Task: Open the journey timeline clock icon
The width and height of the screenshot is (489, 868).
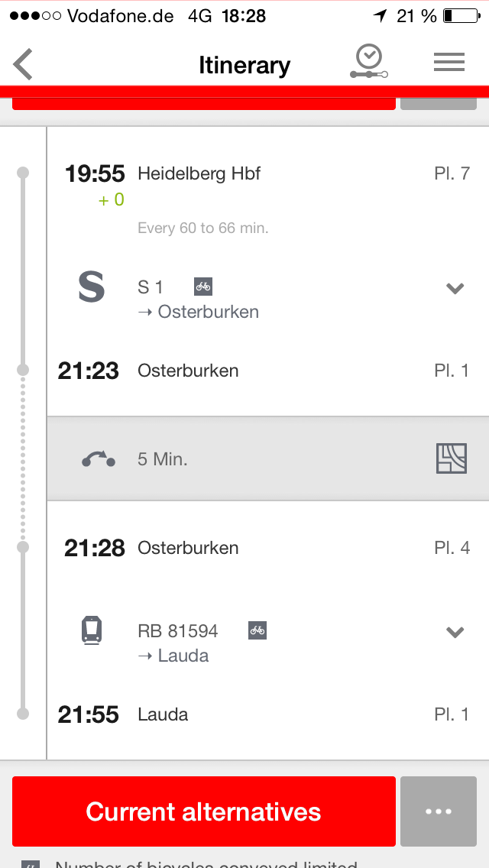Action: 370,62
